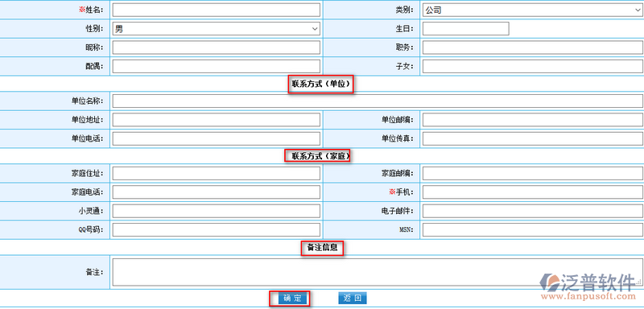Viewport: 644px width, 309px height.
Task: Click inside the 备注 remarks textarea
Action: point(378,272)
